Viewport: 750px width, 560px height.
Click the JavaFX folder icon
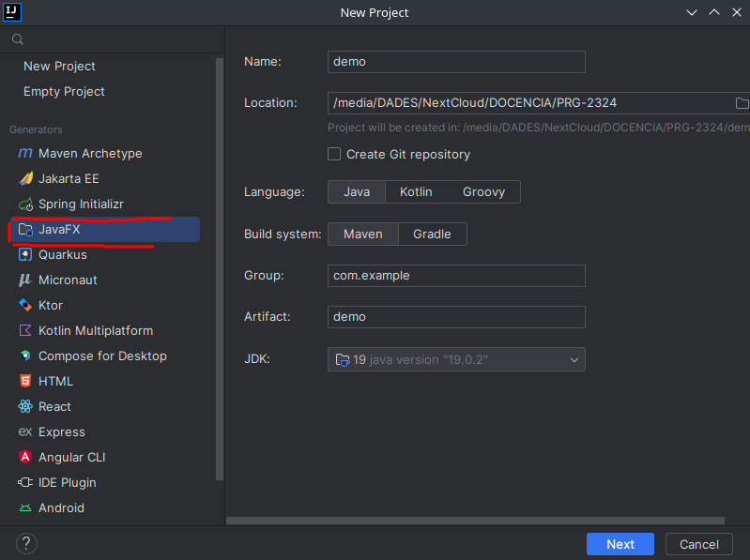[25, 230]
